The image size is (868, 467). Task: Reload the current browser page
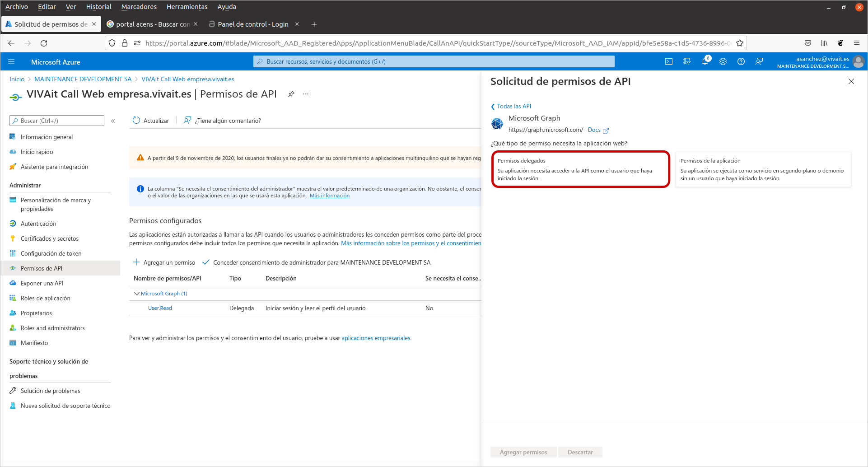point(44,43)
